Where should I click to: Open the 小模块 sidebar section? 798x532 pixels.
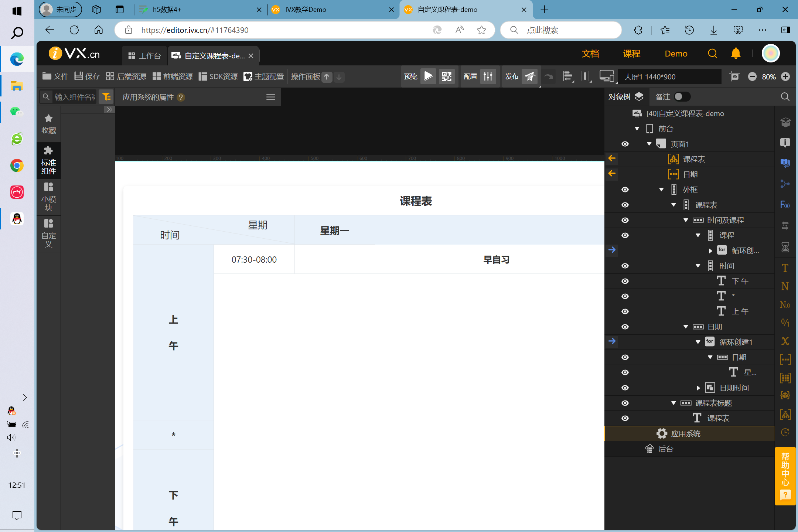(48, 197)
